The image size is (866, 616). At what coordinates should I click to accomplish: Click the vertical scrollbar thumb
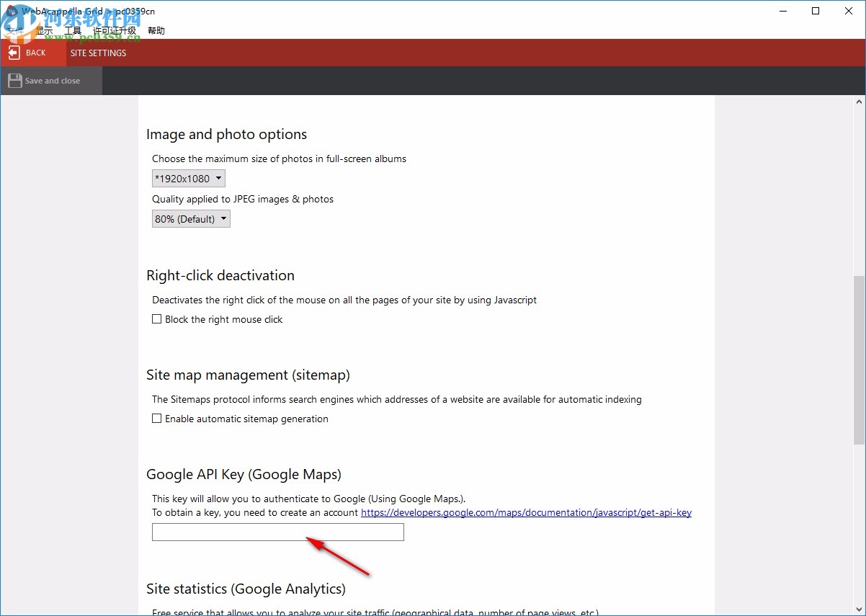click(860, 360)
